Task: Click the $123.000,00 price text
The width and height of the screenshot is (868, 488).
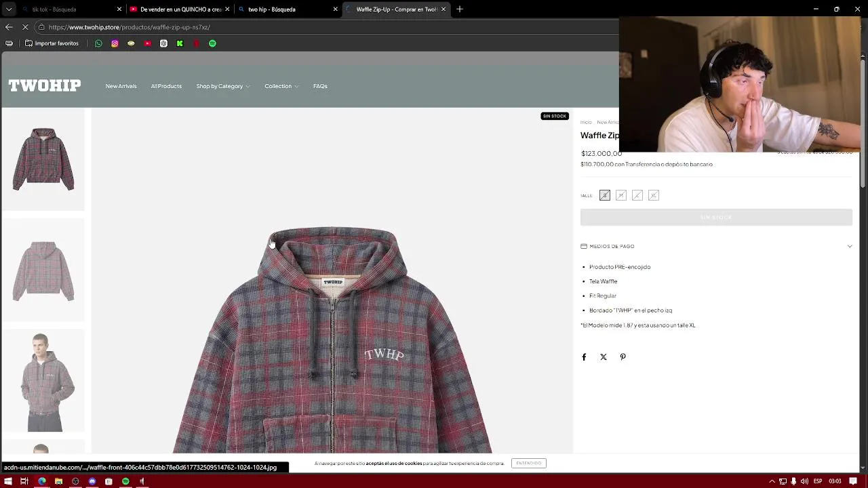Action: click(601, 153)
